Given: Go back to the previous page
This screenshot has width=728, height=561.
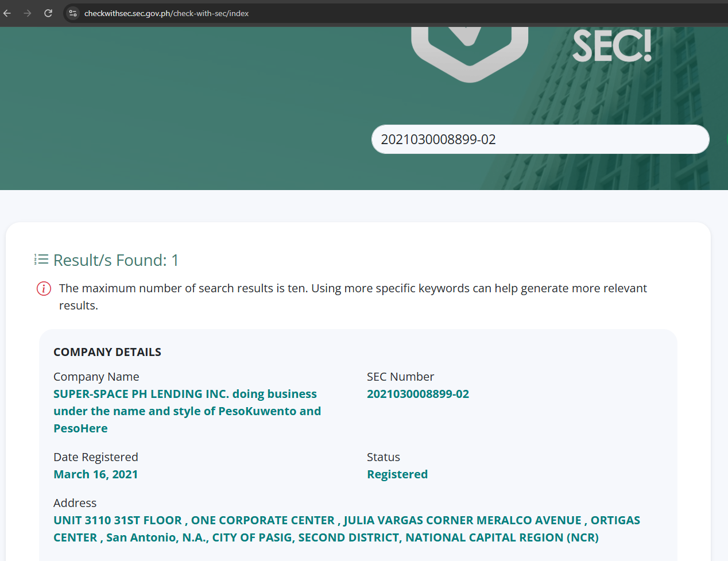Looking at the screenshot, I should (x=7, y=13).
